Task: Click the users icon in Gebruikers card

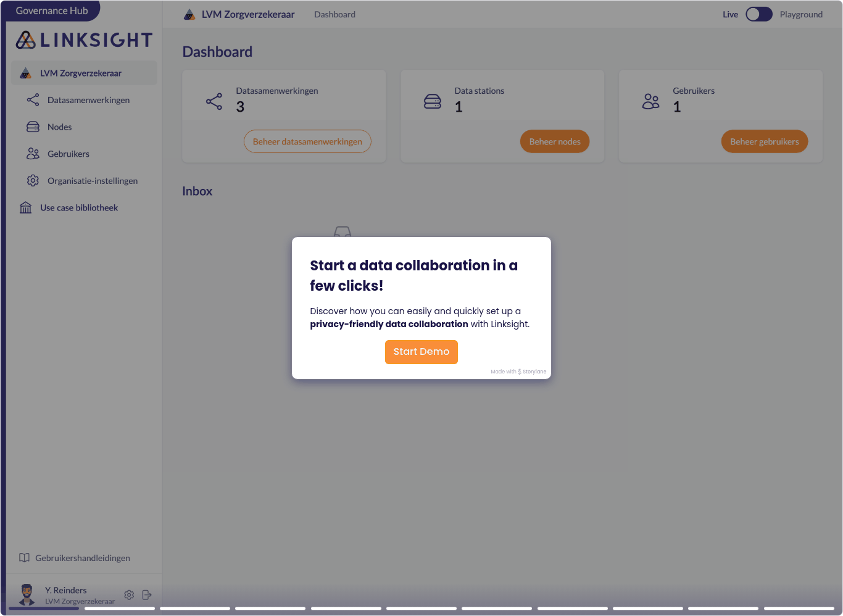Action: [x=651, y=101]
